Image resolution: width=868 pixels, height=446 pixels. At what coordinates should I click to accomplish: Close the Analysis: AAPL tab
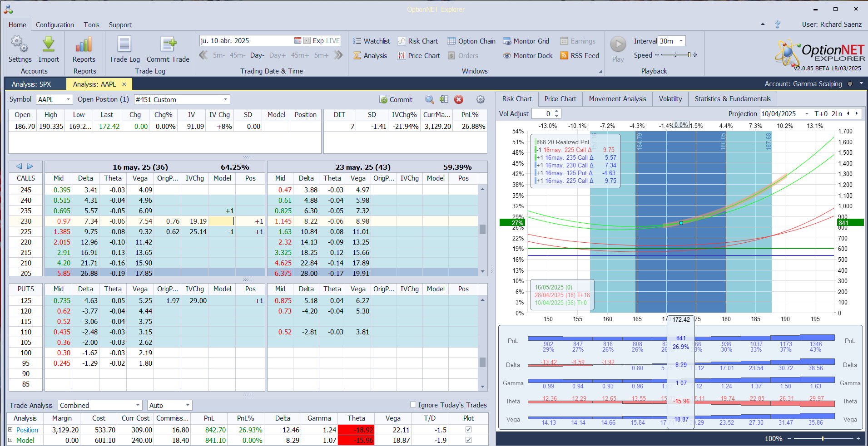(124, 84)
